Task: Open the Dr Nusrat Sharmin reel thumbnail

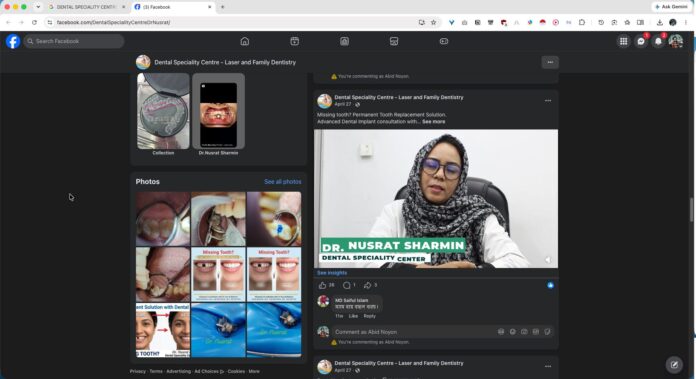Action: tap(218, 111)
